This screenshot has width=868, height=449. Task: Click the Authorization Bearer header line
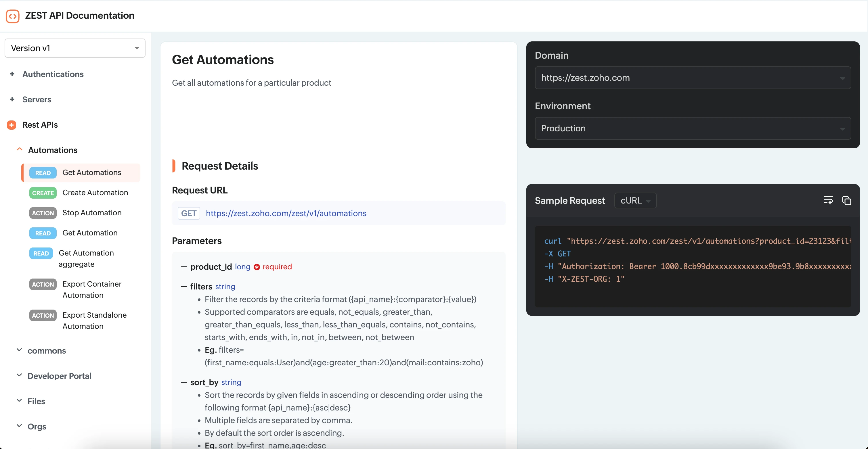[x=697, y=266]
